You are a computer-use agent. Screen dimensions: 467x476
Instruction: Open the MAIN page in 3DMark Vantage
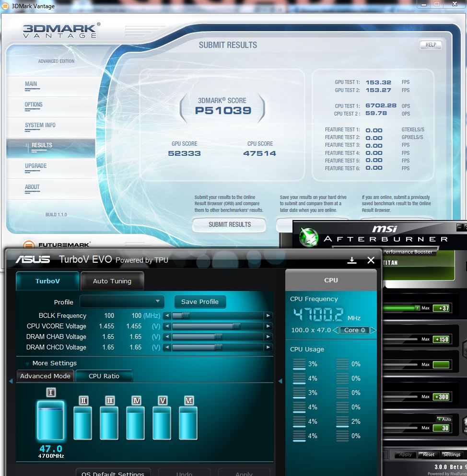tap(31, 84)
